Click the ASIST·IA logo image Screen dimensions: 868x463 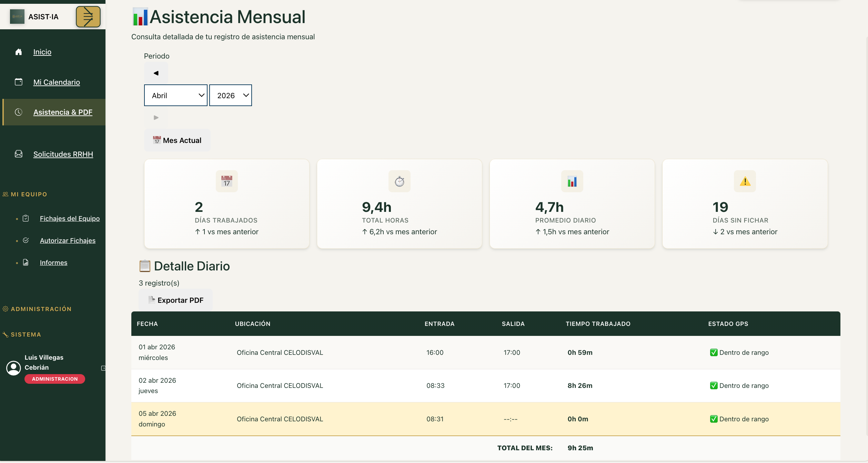click(17, 17)
